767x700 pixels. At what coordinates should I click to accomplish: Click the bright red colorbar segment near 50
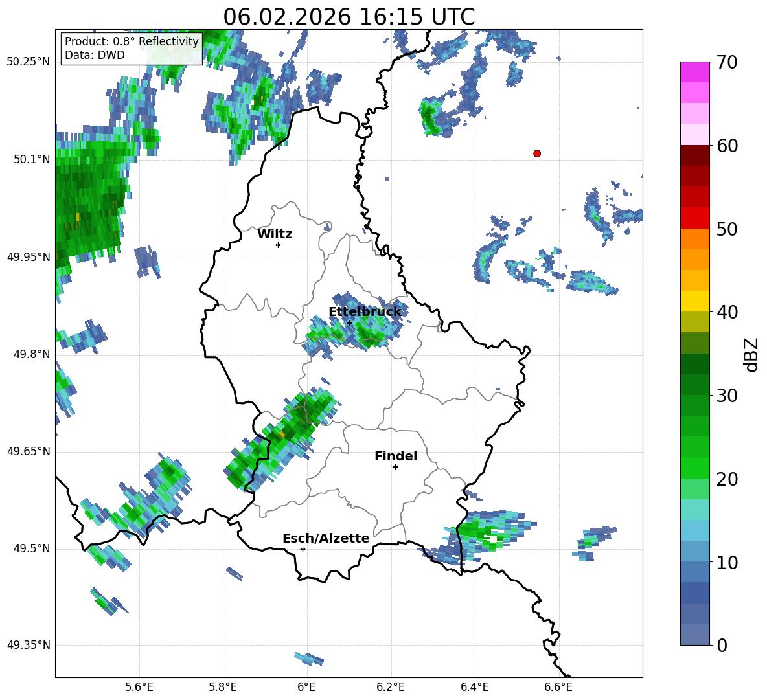coord(694,218)
